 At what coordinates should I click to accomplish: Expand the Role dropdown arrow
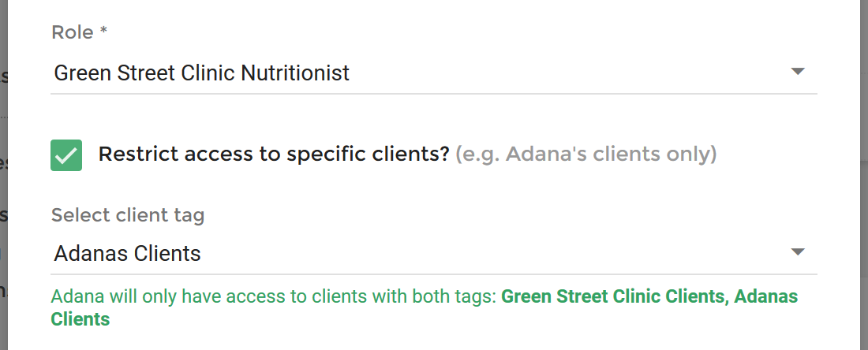[x=797, y=71]
